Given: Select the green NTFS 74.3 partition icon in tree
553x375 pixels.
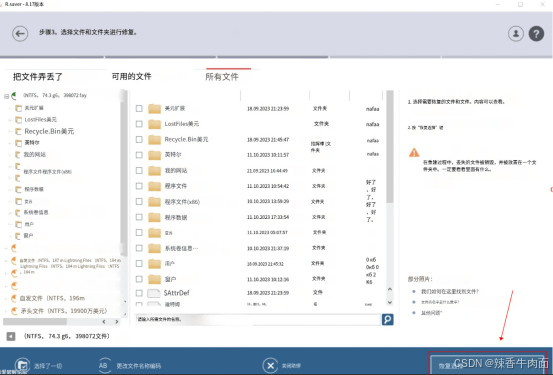Looking at the screenshot, I should click(x=14, y=95).
